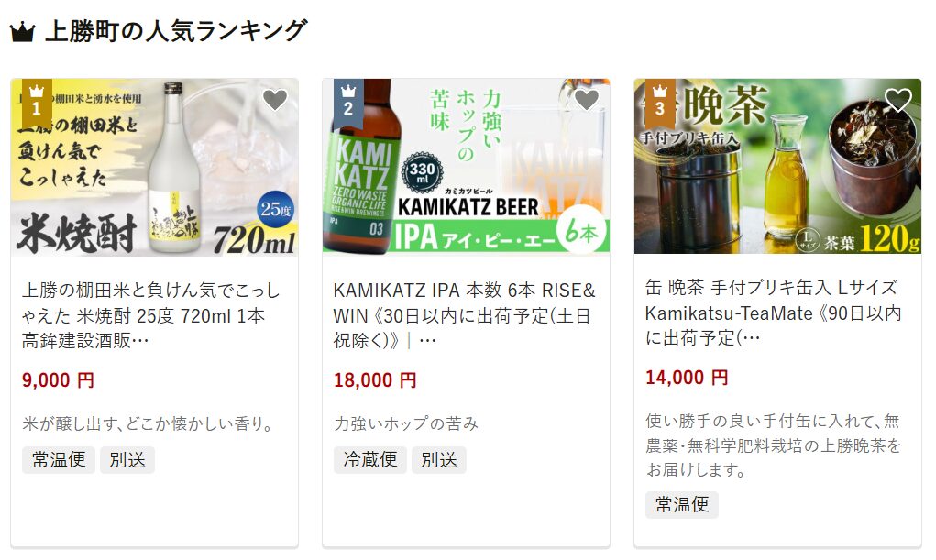936x560 pixels.
Task: Click the 9,000 円 price
Action: coord(58,380)
